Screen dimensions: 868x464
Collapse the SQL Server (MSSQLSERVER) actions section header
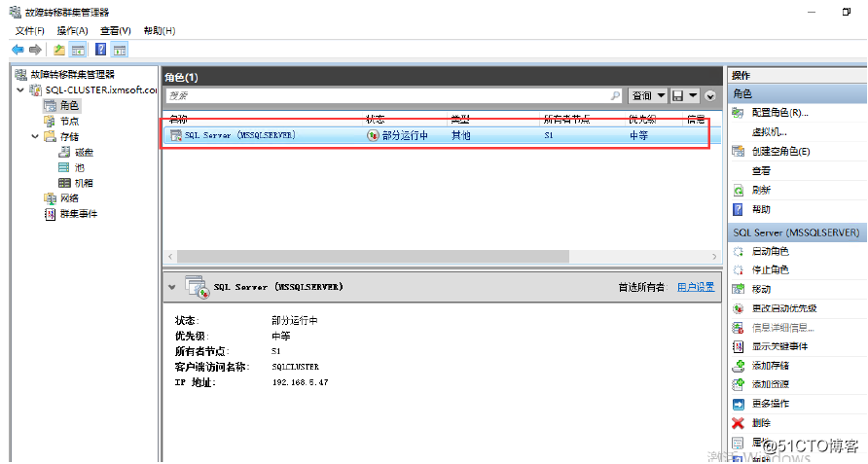point(798,232)
